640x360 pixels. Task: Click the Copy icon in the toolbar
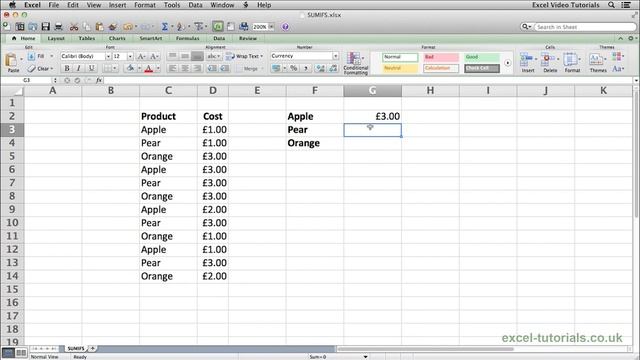[87, 27]
